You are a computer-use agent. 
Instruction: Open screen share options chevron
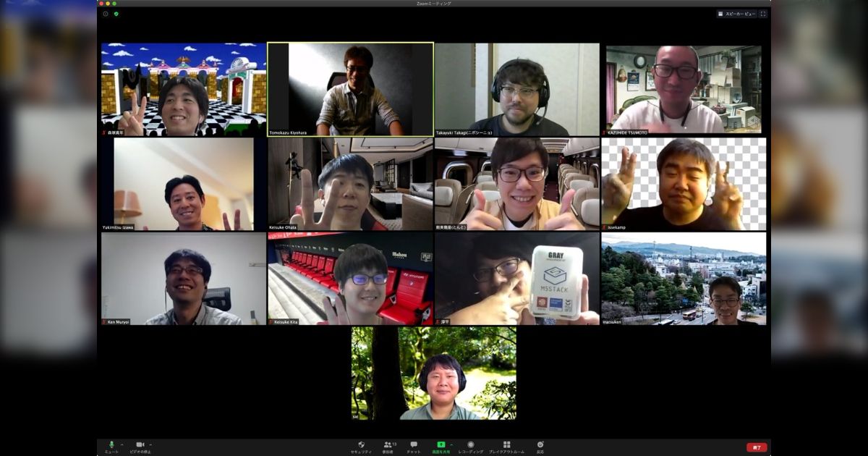click(x=451, y=444)
